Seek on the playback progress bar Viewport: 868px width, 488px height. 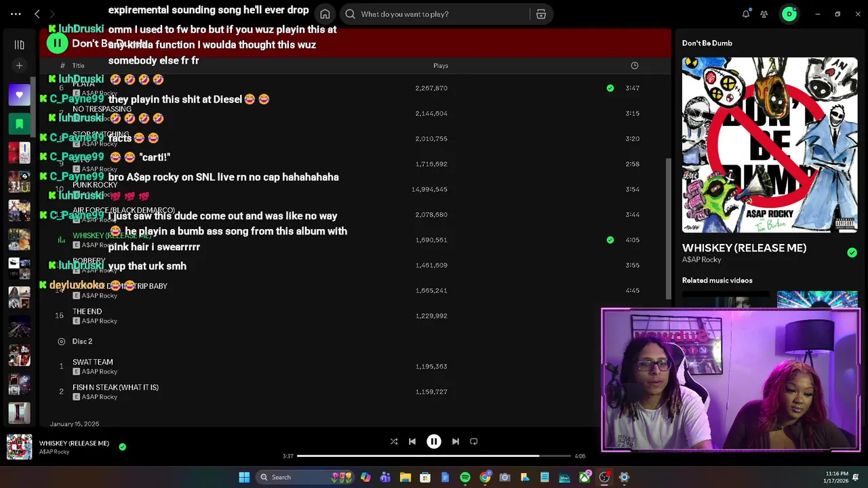434,456
